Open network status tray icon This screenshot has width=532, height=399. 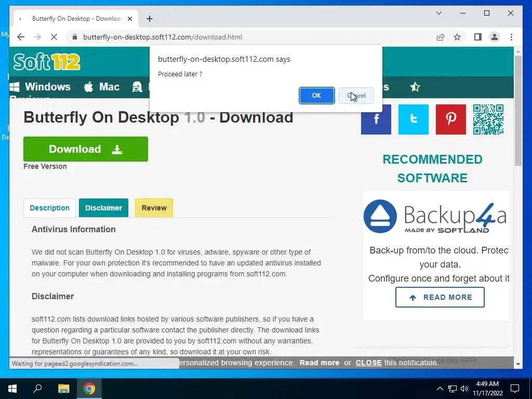point(453,389)
